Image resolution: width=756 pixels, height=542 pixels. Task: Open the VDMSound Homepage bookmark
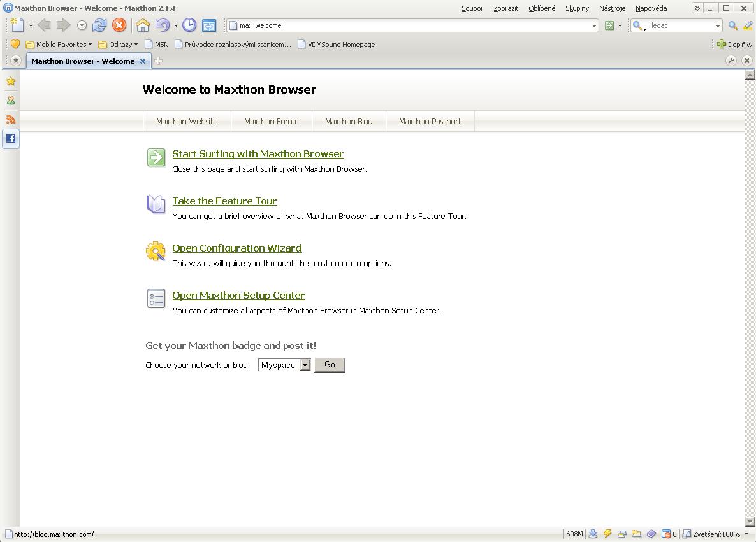[336, 45]
